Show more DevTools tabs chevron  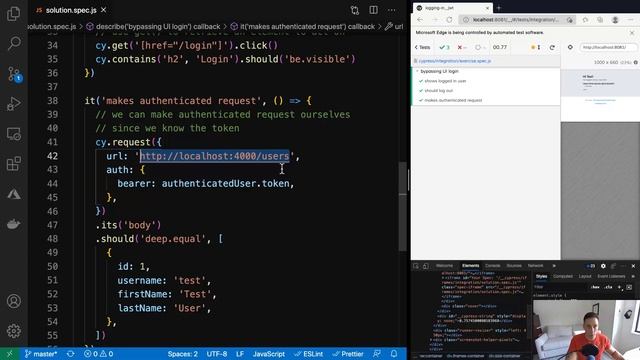[554, 266]
